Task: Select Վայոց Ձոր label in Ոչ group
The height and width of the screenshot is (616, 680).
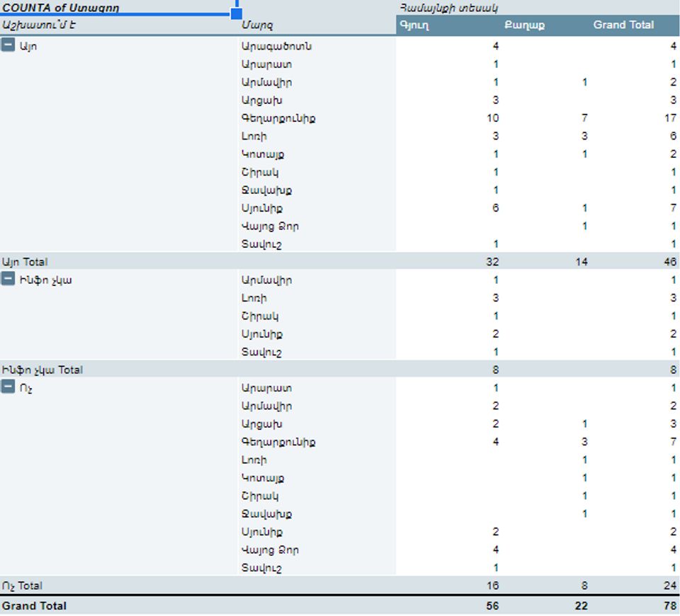Action: pyautogui.click(x=270, y=550)
